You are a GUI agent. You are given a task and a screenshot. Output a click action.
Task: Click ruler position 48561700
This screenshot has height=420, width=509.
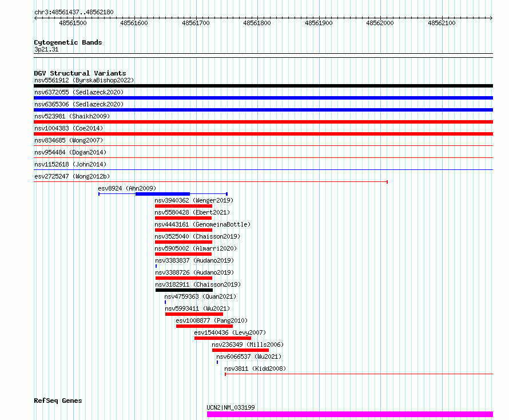(x=196, y=23)
